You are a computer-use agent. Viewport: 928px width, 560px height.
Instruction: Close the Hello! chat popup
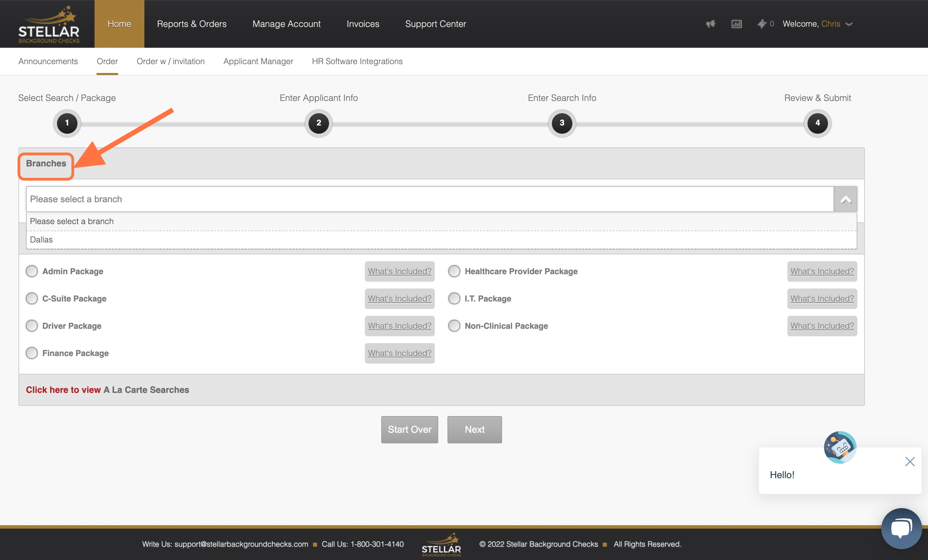point(910,461)
